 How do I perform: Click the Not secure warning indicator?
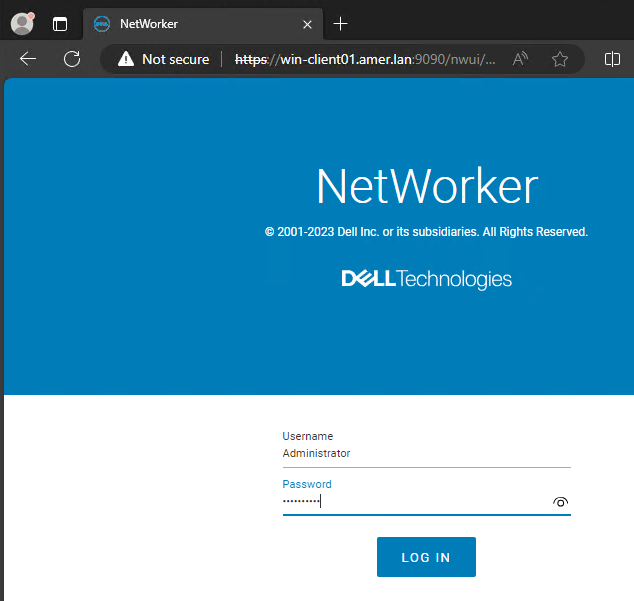coord(163,59)
